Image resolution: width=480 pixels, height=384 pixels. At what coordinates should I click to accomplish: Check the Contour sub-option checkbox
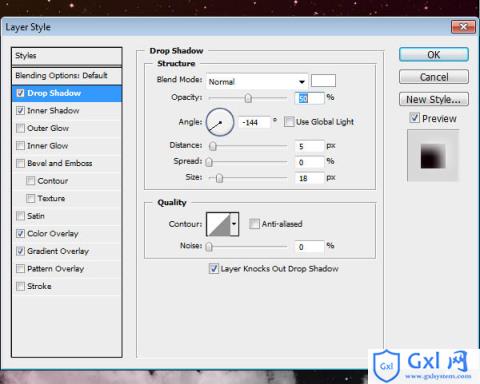[30, 181]
